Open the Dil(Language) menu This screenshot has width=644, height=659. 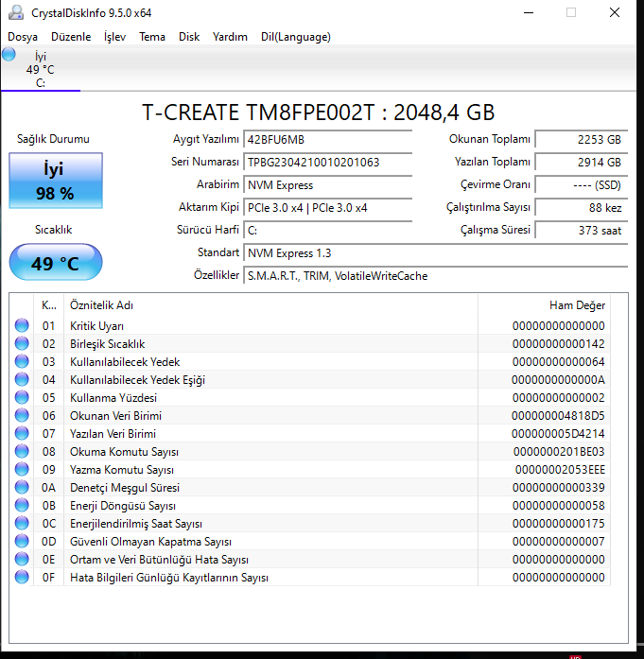295,37
